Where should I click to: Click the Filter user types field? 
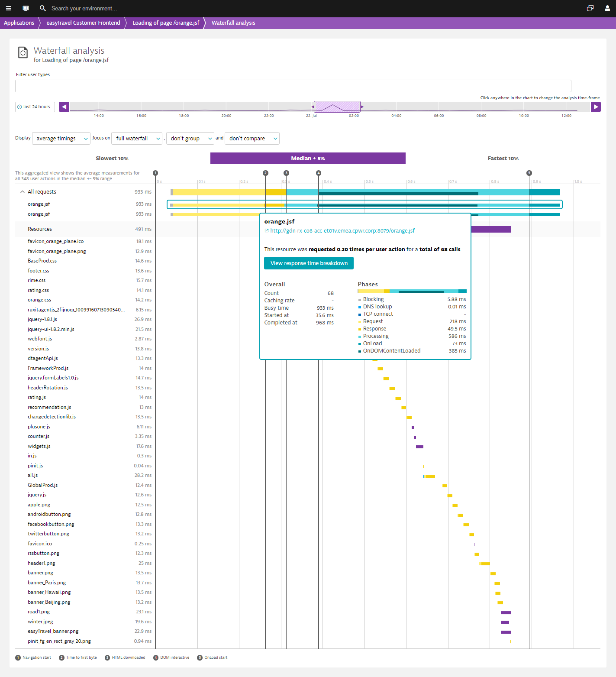(x=293, y=86)
